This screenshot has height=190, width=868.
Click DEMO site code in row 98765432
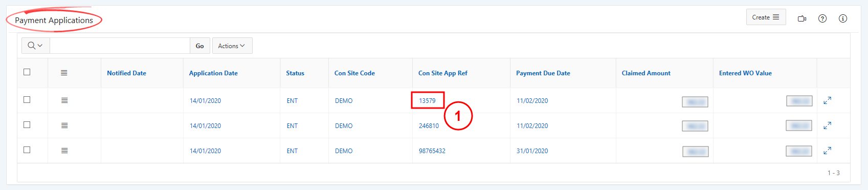coord(344,151)
